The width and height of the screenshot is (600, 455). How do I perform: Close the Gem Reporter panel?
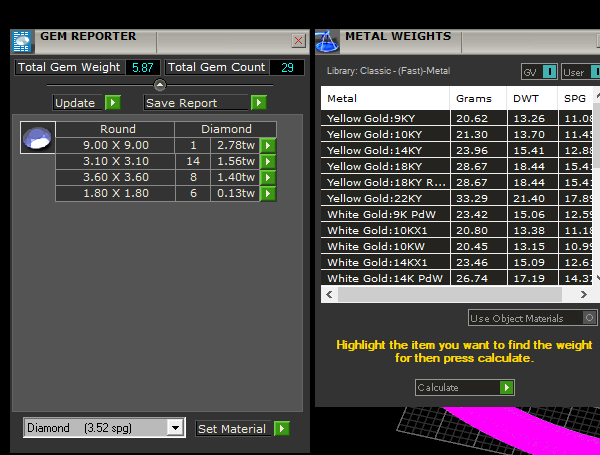298,40
